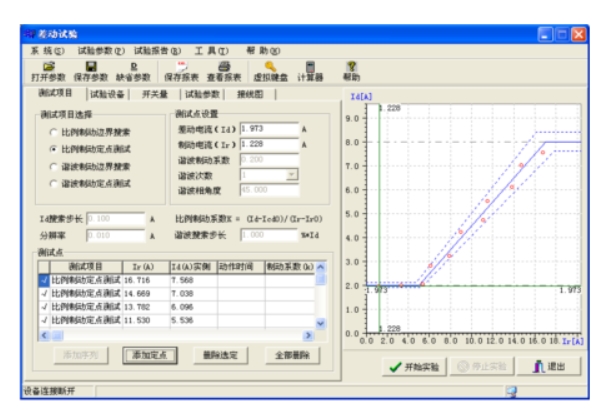Click into the 差动电流 (Id) input field

point(268,128)
